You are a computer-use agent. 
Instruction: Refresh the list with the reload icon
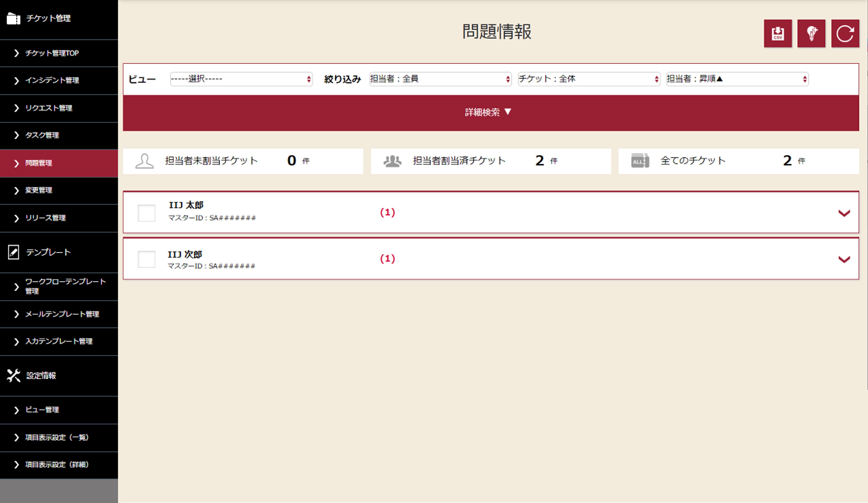point(845,33)
